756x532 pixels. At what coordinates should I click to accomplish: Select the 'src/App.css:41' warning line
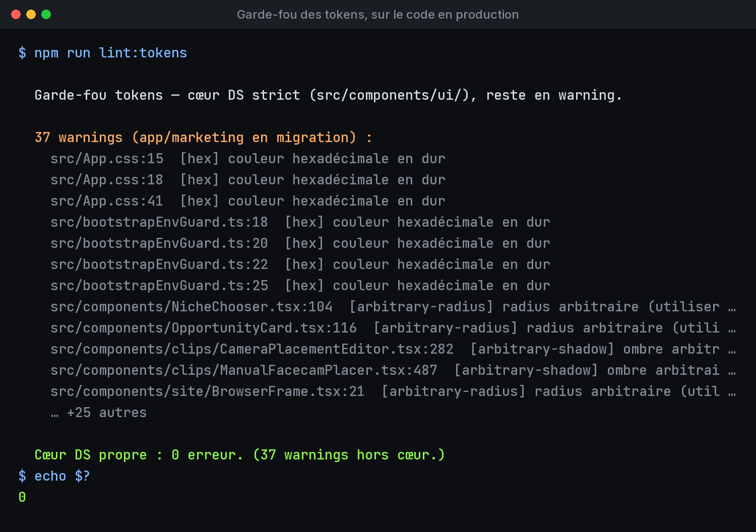point(248,201)
